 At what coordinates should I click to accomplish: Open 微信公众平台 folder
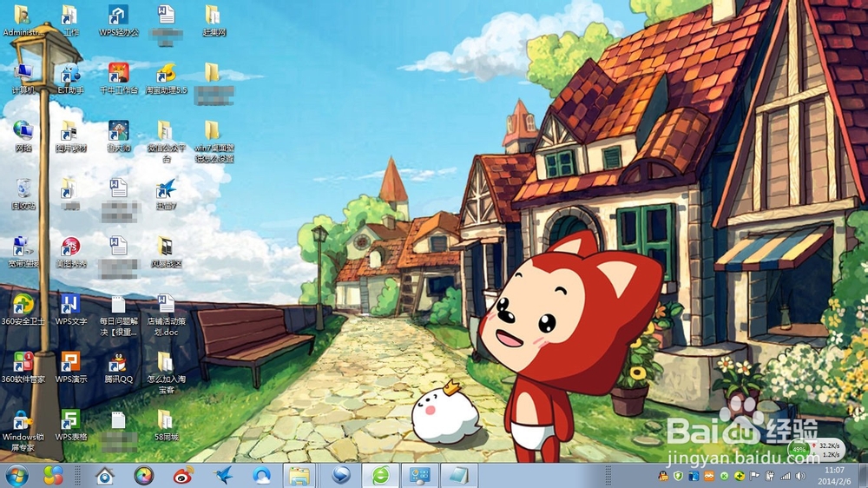[166, 142]
